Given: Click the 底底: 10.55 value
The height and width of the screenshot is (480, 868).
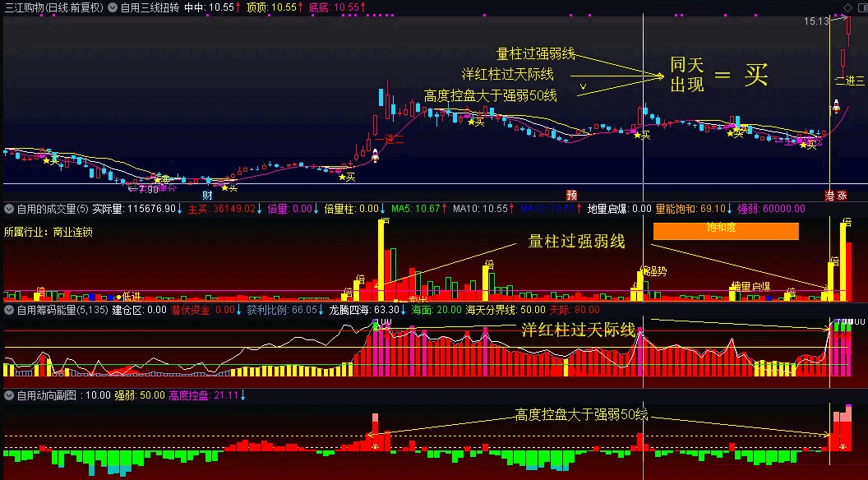Looking at the screenshot, I should (x=337, y=7).
